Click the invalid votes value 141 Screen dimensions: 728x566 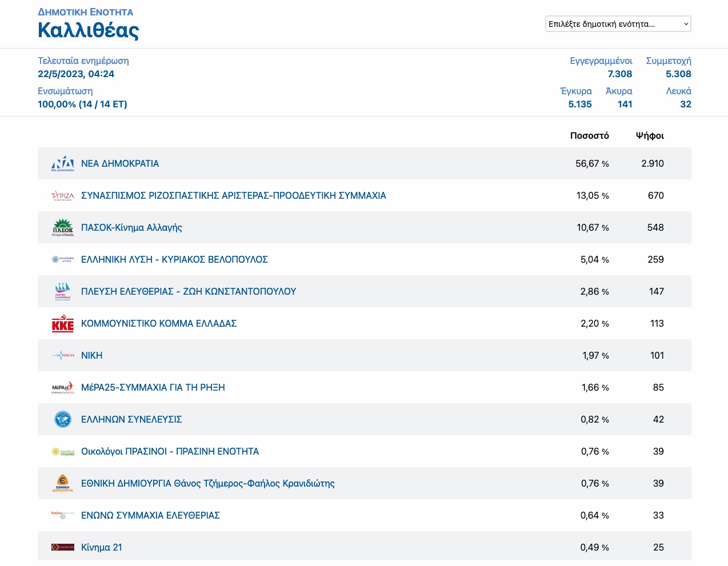625,104
